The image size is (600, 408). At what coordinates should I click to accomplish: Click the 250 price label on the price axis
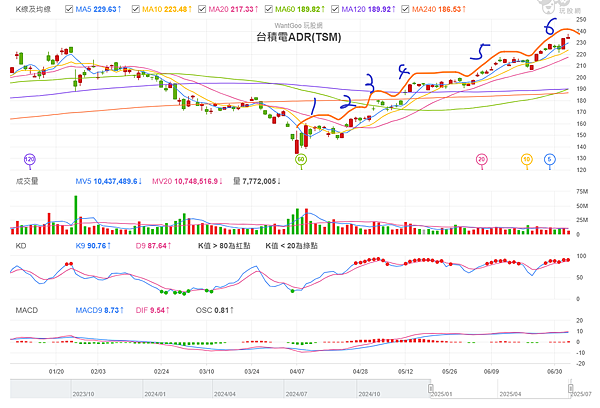[581, 19]
